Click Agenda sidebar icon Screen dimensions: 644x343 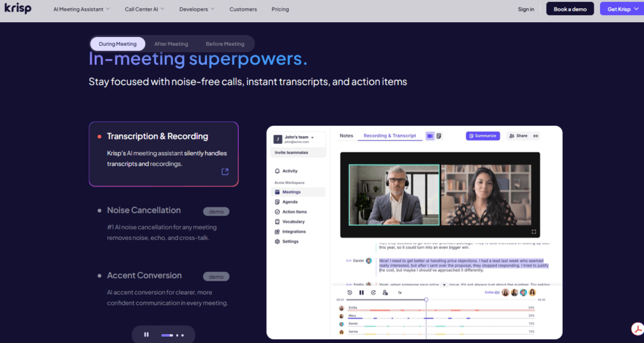tap(277, 202)
